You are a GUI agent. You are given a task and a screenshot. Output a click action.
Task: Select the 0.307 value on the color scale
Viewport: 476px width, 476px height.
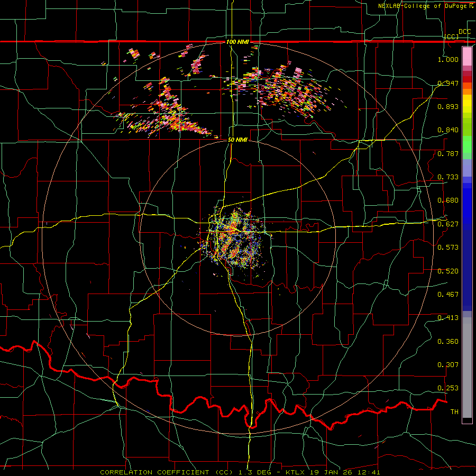[448, 364]
